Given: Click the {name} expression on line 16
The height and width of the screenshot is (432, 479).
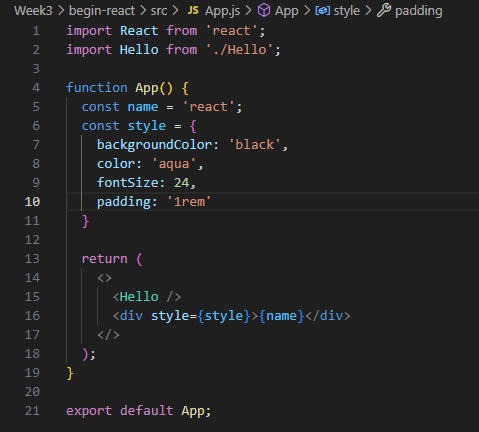Looking at the screenshot, I should tap(282, 316).
